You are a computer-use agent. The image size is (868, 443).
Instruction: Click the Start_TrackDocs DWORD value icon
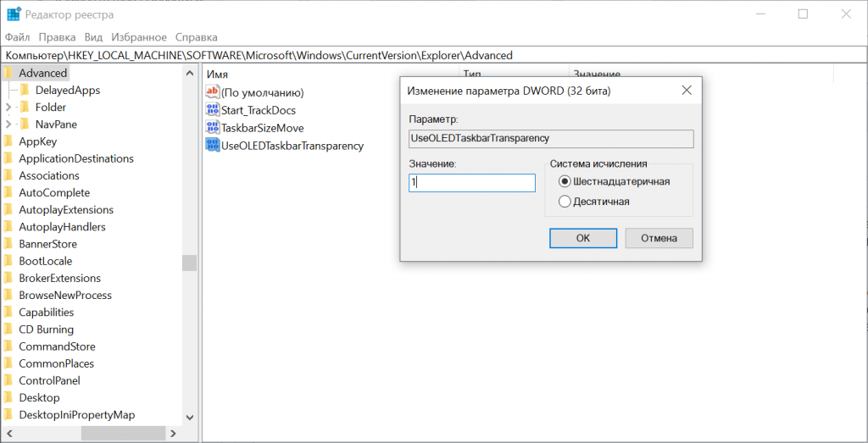[x=213, y=110]
